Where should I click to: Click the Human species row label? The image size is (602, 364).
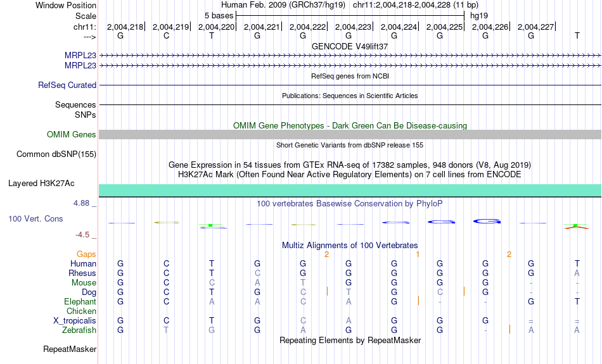[x=83, y=264]
